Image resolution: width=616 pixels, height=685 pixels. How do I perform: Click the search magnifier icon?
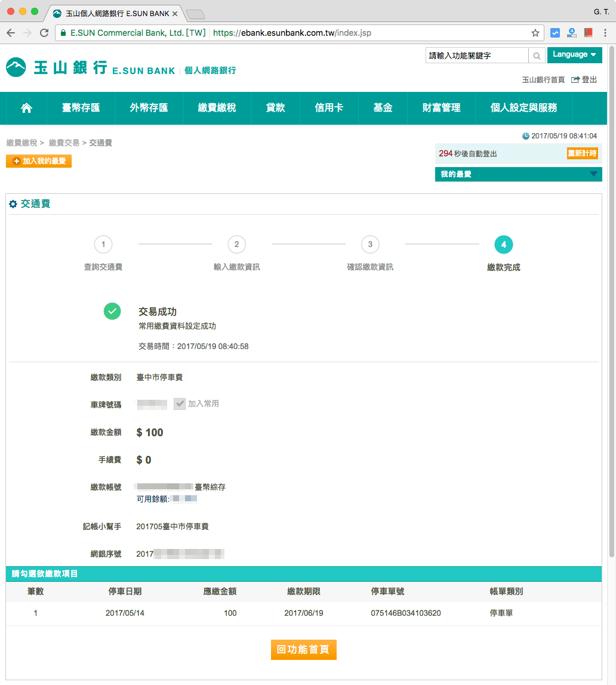(537, 56)
